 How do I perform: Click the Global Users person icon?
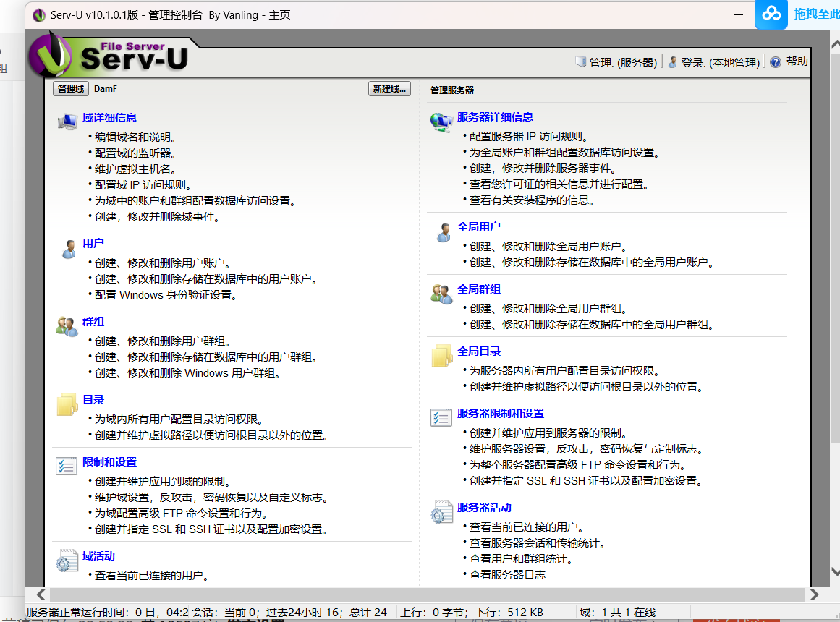tap(444, 232)
